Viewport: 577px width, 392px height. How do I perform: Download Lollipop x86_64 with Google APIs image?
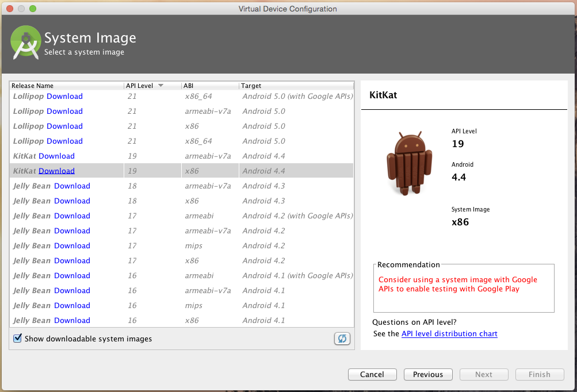click(x=64, y=96)
